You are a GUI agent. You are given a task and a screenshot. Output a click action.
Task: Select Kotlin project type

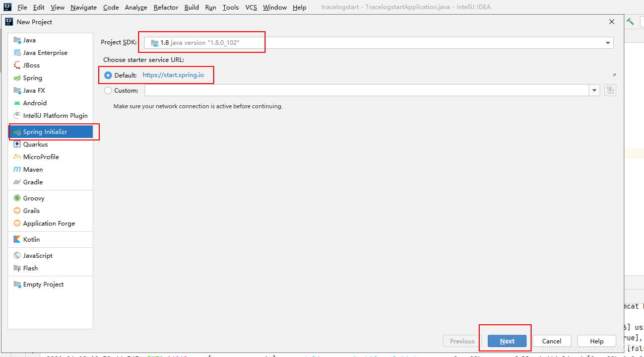click(50, 239)
